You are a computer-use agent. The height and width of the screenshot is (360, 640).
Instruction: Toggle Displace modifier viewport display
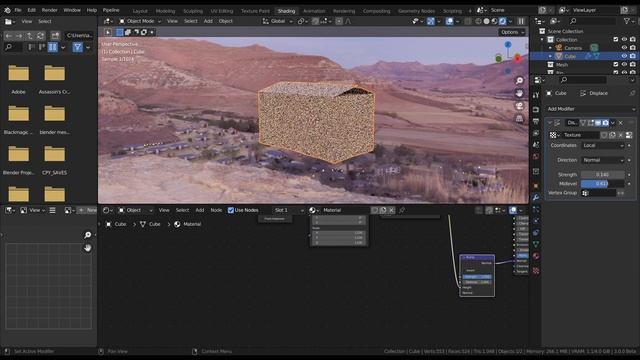(x=598, y=123)
